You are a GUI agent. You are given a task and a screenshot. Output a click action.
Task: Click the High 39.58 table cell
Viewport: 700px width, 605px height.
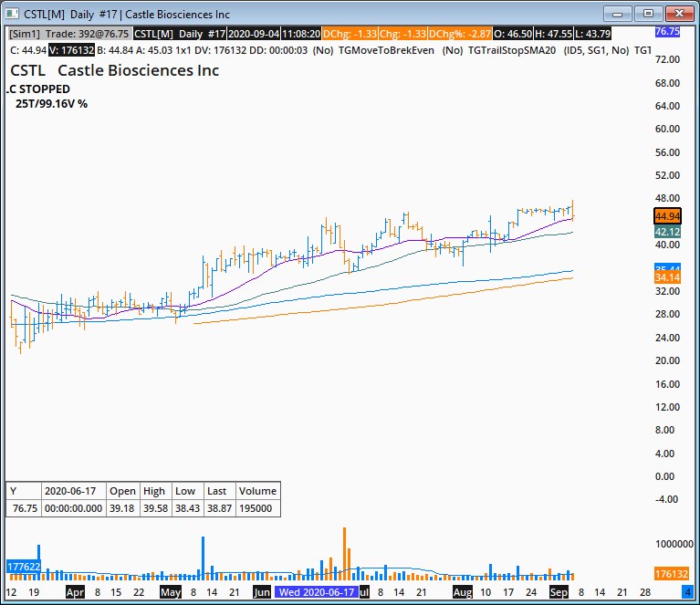[x=156, y=508]
